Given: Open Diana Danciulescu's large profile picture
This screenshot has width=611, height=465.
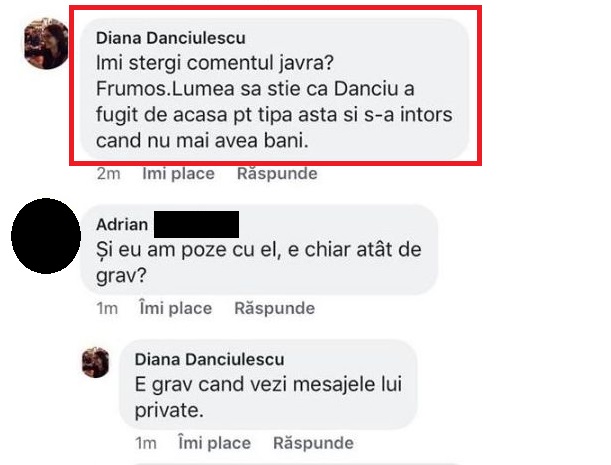Looking at the screenshot, I should point(46,43).
